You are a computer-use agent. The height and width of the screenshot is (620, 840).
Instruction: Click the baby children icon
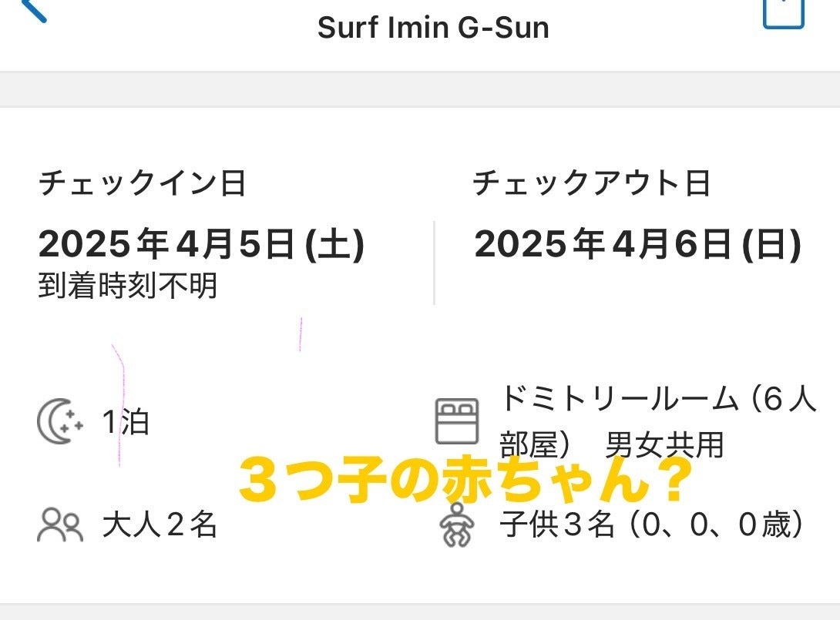pos(456,525)
